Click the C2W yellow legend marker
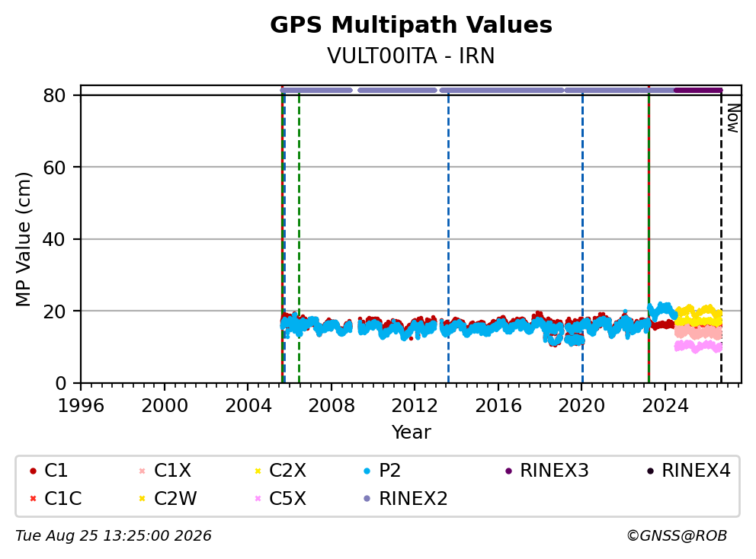Screen dimensions: 756x559 tap(142, 498)
